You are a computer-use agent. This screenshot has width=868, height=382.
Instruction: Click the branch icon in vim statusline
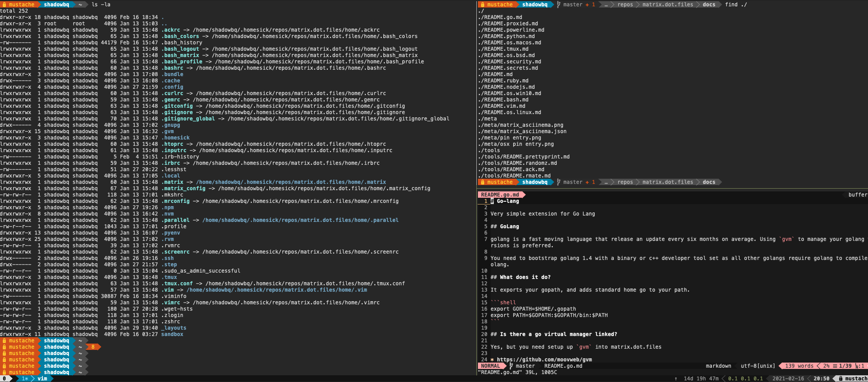(x=511, y=366)
